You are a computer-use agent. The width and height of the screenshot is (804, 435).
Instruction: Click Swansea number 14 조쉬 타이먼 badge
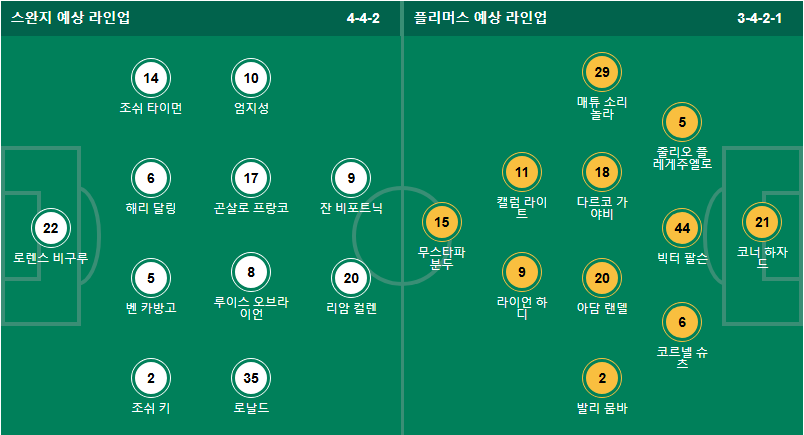tap(151, 78)
